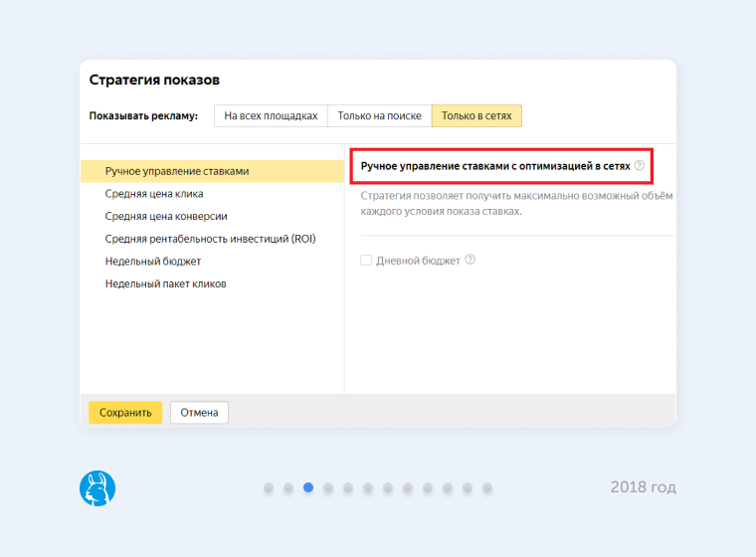Pick «Средняя рентабельность инвестиций (ROI)»
The image size is (756, 557).
[x=210, y=239]
